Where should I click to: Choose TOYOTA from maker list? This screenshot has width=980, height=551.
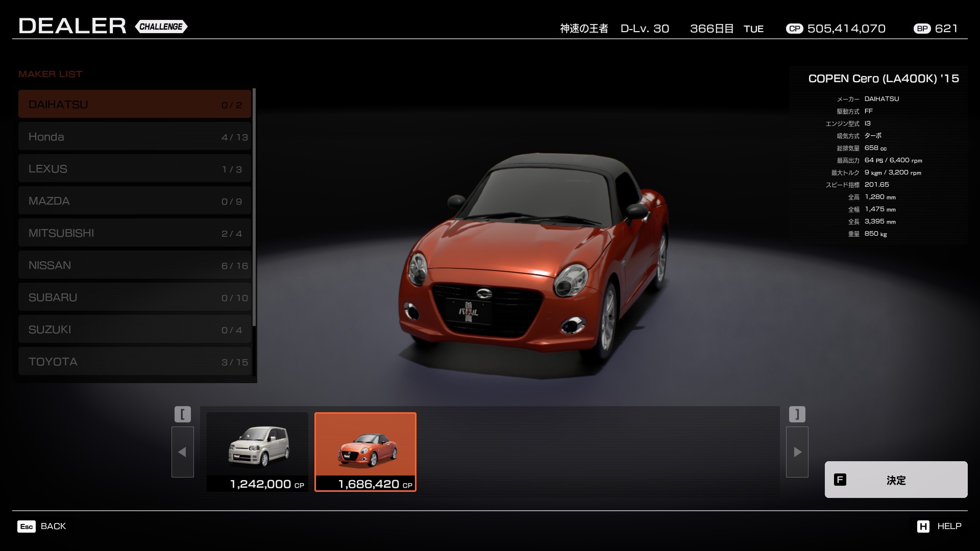click(135, 362)
